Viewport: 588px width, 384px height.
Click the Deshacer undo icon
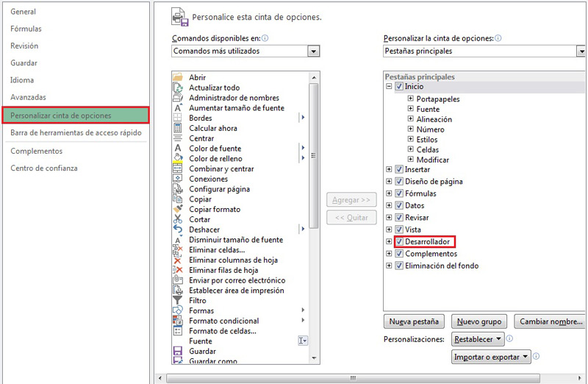pyautogui.click(x=178, y=230)
